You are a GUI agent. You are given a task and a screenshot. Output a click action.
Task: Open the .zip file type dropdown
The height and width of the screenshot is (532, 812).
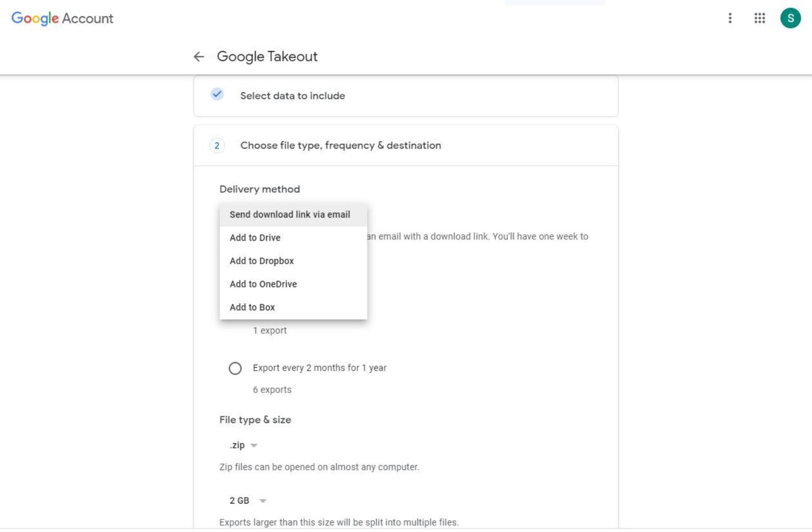click(x=242, y=445)
